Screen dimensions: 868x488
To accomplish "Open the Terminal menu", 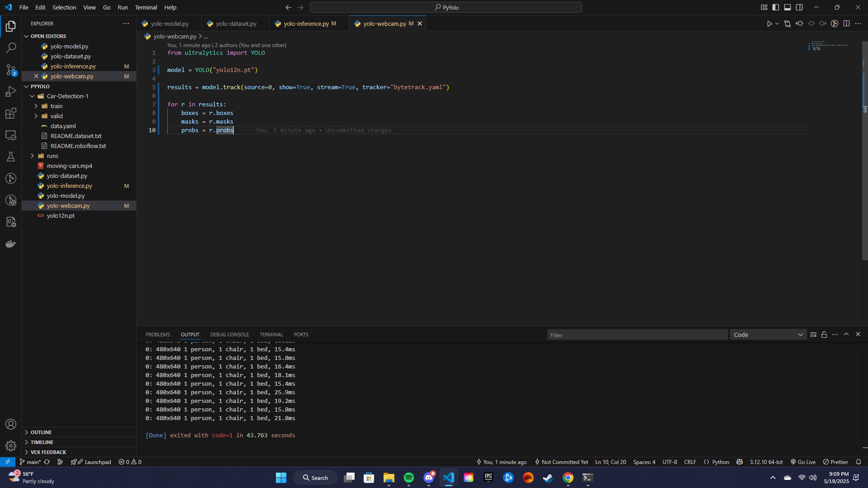I will pos(146,7).
